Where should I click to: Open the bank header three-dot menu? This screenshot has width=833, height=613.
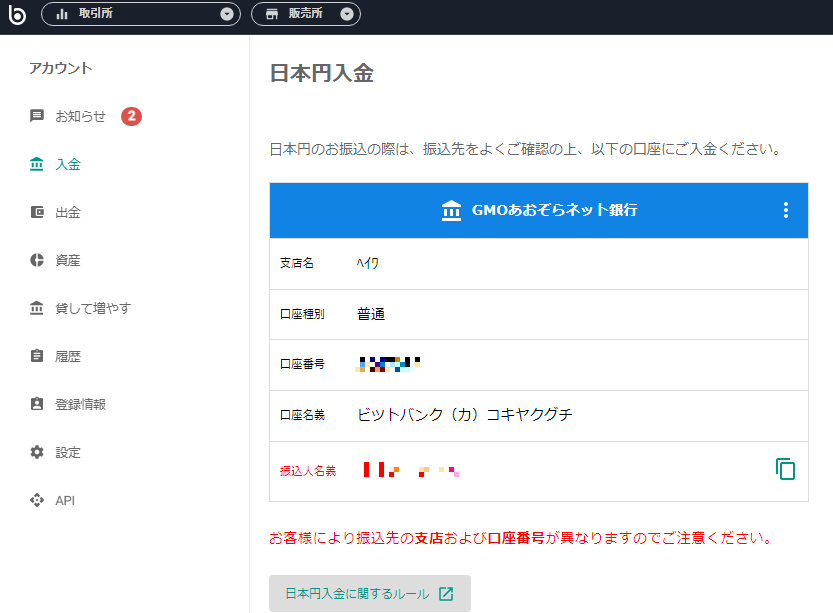(x=785, y=210)
